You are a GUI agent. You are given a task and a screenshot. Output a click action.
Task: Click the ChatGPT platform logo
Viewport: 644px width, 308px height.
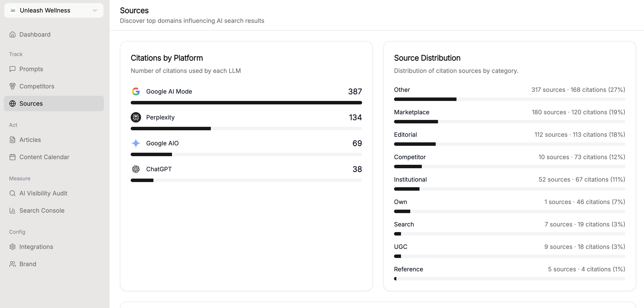[x=136, y=169]
